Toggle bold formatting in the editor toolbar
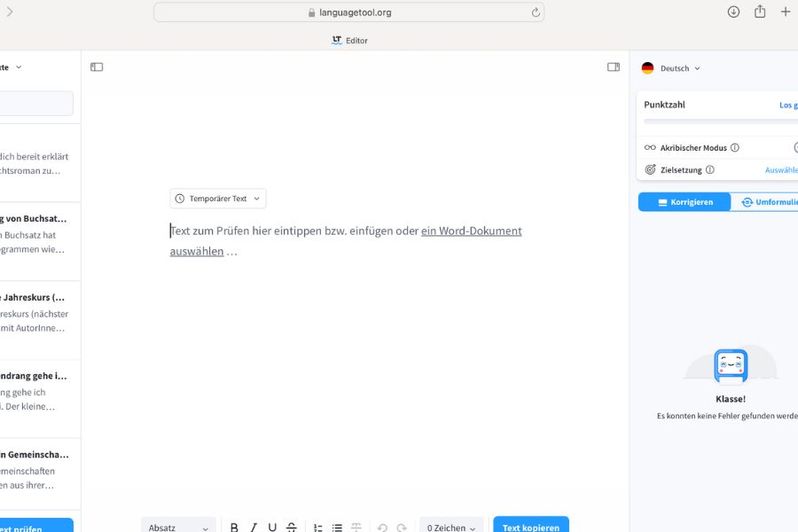Image resolution: width=798 pixels, height=532 pixels. point(234,526)
